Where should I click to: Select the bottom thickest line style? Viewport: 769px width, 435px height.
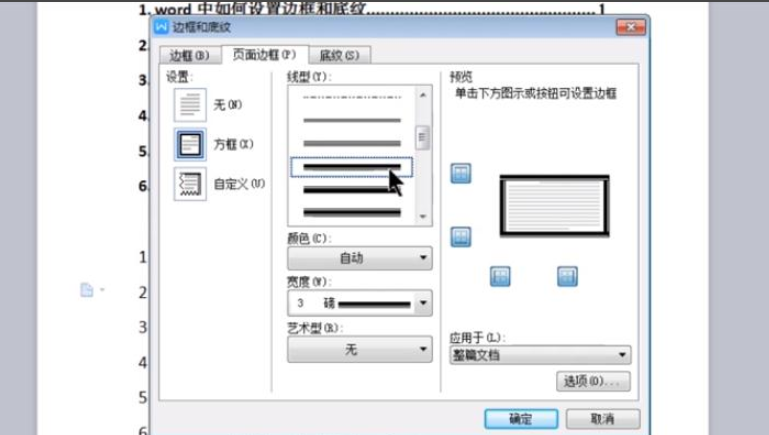[x=352, y=212]
